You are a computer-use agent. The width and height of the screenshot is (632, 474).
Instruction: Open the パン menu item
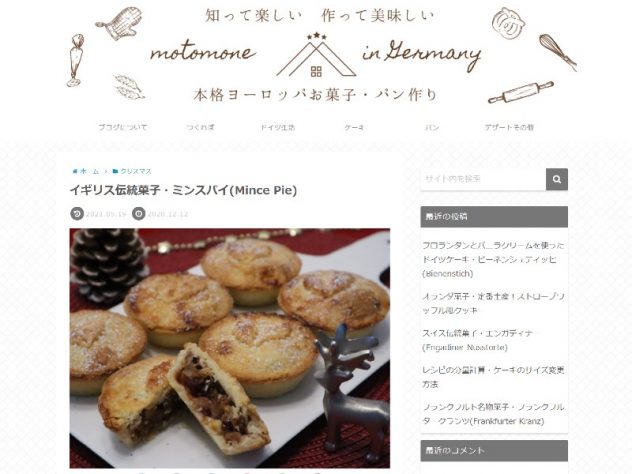432,127
